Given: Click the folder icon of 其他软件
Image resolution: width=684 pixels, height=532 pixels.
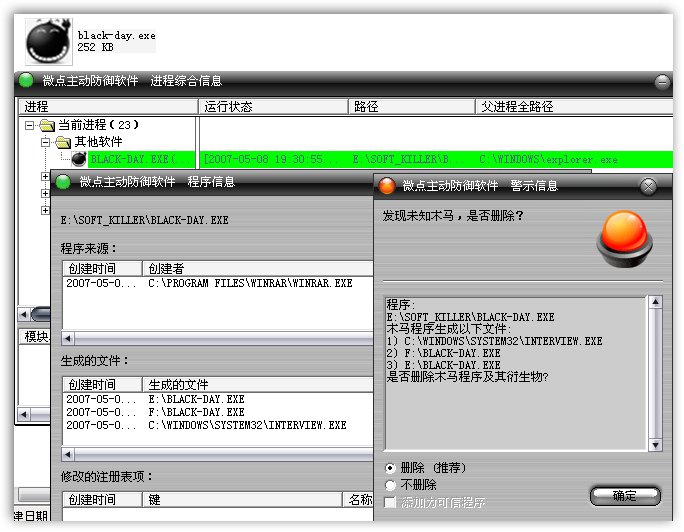Looking at the screenshot, I should pyautogui.click(x=63, y=142).
